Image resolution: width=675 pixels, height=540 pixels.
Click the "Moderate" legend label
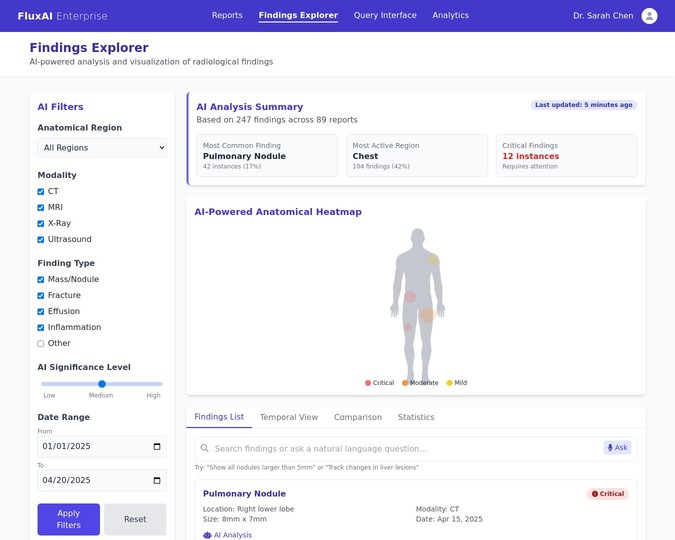[x=424, y=383]
